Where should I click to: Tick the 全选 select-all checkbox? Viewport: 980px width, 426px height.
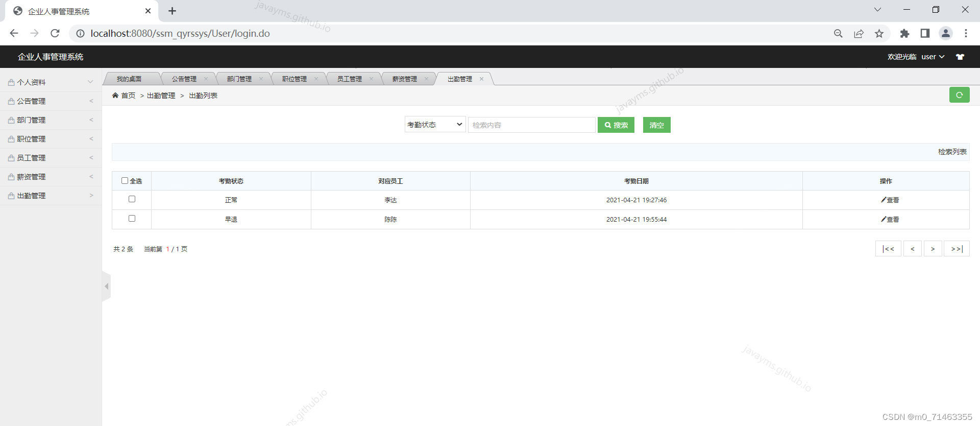point(125,180)
